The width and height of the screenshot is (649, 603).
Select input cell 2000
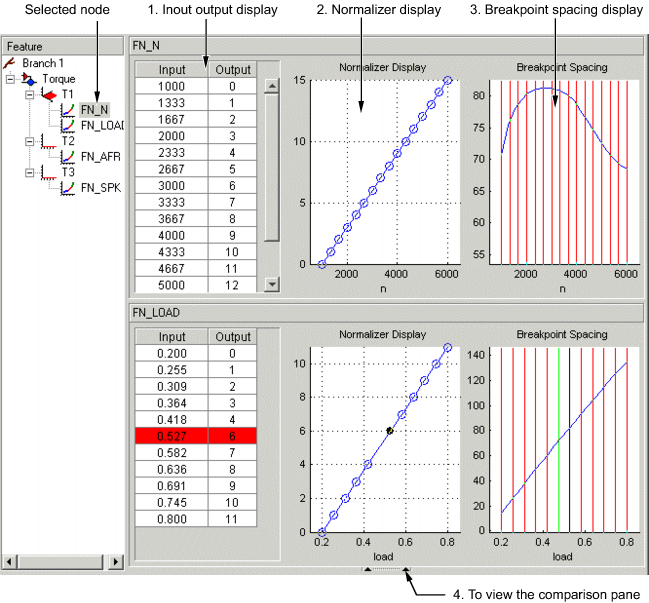[171, 136]
